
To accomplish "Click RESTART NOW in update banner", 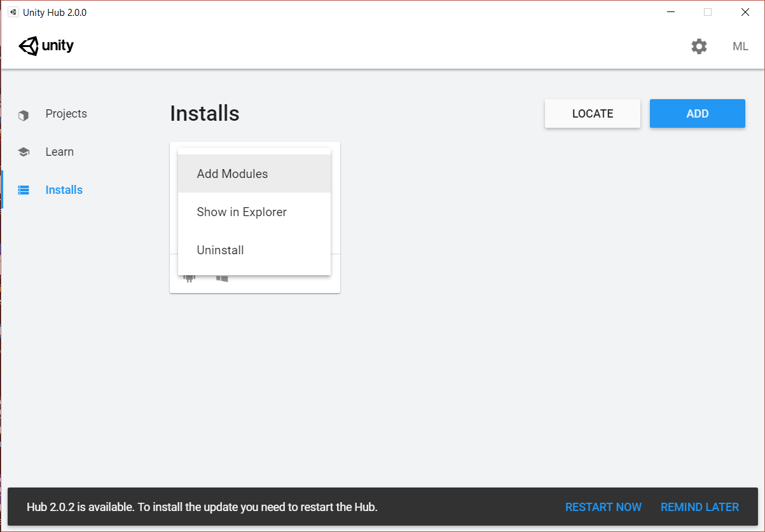I will [603, 507].
